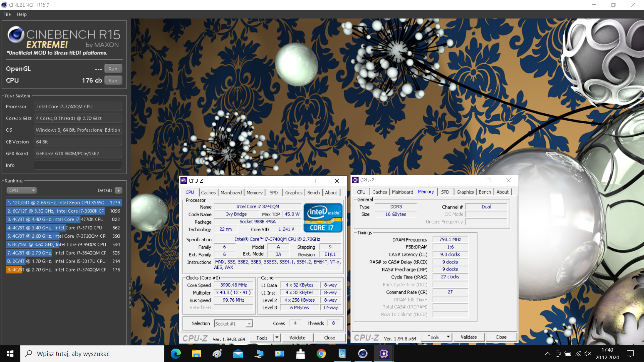
Task: Click CPU-Z title icon in right window
Action: [355, 180]
